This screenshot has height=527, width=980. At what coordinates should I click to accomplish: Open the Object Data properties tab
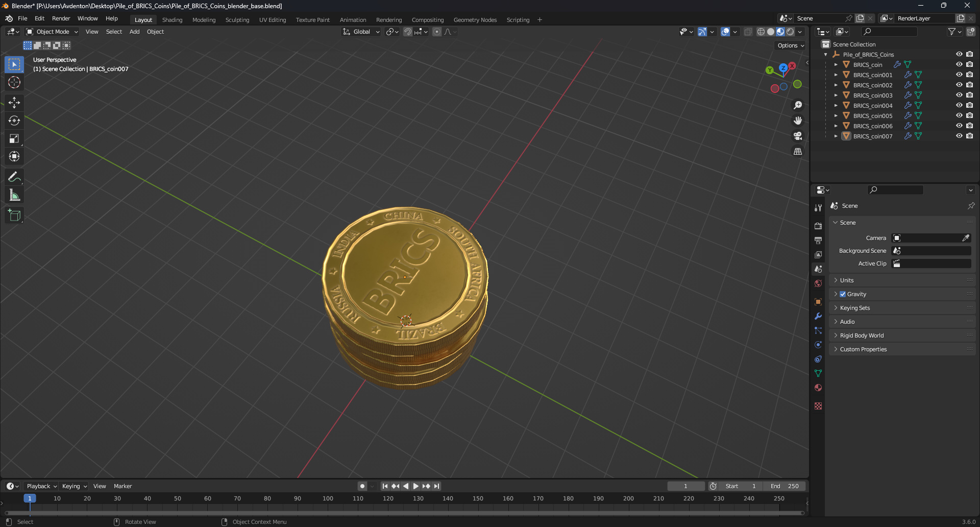point(818,373)
